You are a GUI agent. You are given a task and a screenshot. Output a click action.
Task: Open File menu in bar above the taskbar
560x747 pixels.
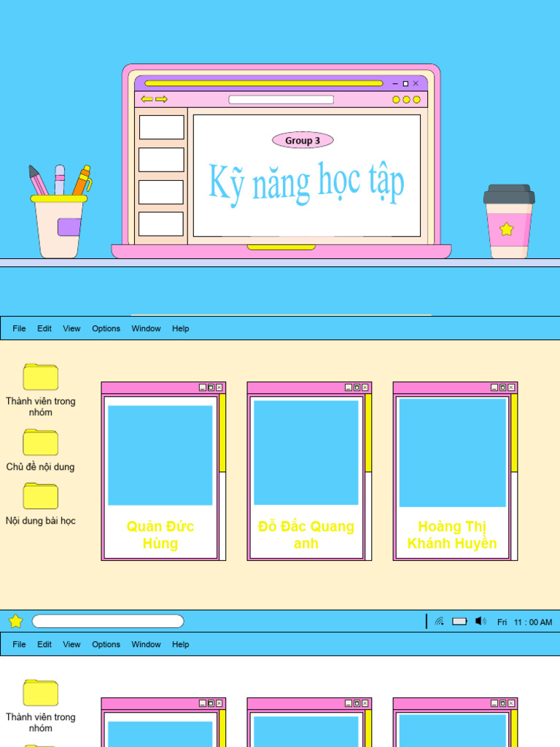[19, 329]
